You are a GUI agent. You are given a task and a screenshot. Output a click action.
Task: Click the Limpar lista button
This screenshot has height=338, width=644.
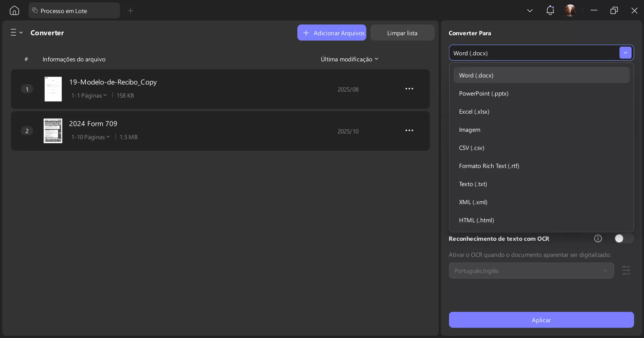click(402, 33)
